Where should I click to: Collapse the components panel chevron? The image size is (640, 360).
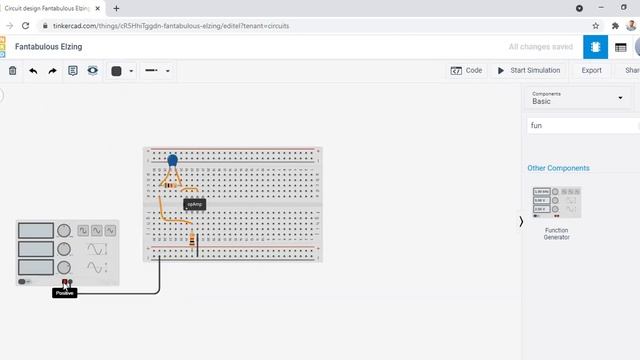click(x=521, y=222)
